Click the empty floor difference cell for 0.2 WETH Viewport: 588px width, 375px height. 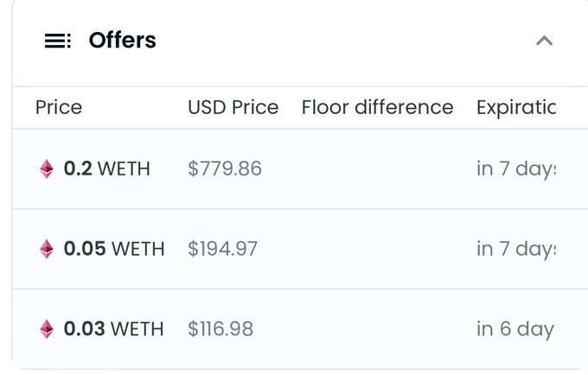coord(377,169)
